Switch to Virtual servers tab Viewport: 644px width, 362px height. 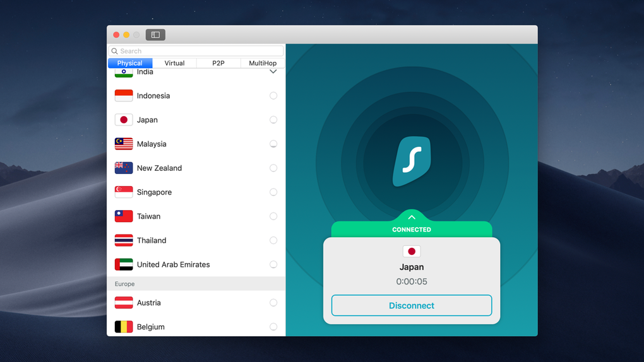coord(174,63)
